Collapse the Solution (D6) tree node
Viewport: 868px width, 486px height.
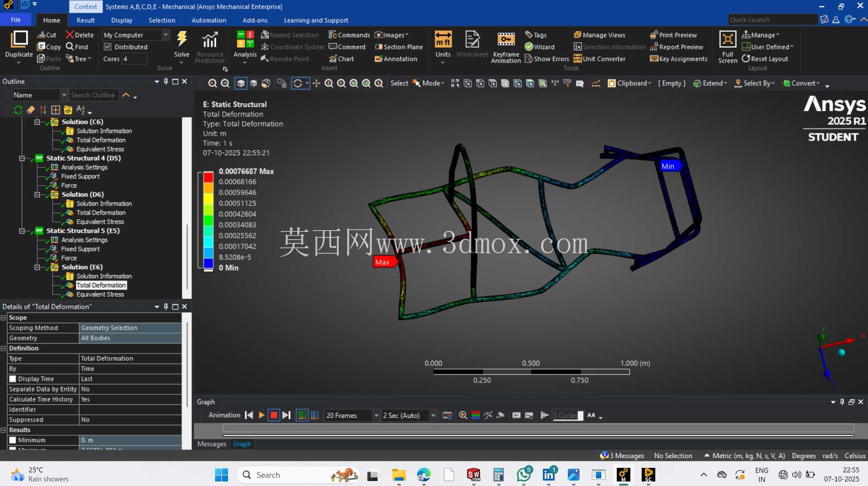pos(37,195)
